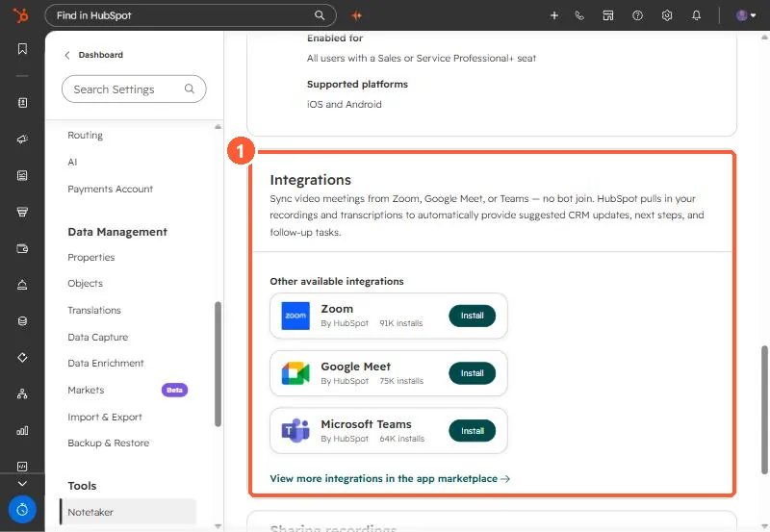Install the Zoom integration
770x532 pixels.
pos(472,316)
